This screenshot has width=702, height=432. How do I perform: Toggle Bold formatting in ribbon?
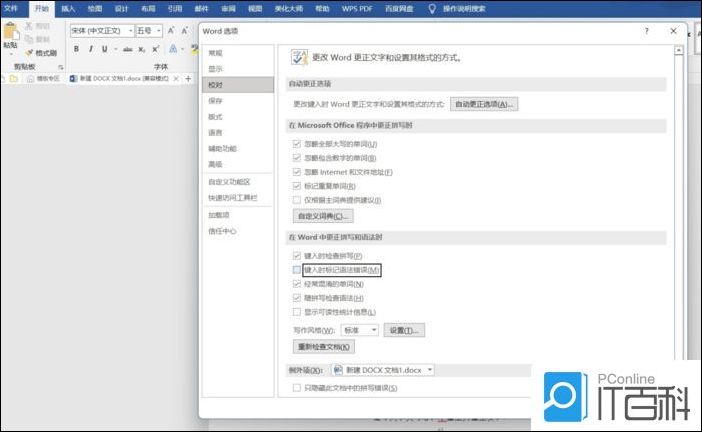76,49
